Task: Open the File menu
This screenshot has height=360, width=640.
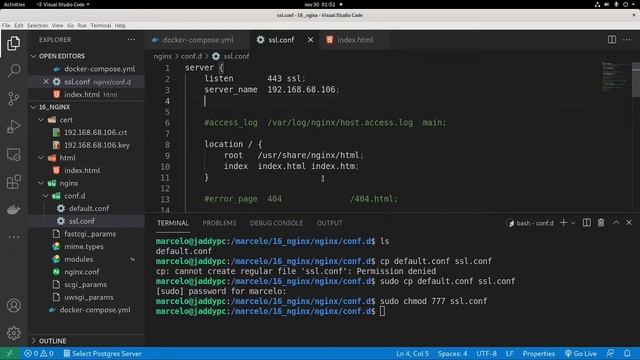Action: (x=6, y=25)
